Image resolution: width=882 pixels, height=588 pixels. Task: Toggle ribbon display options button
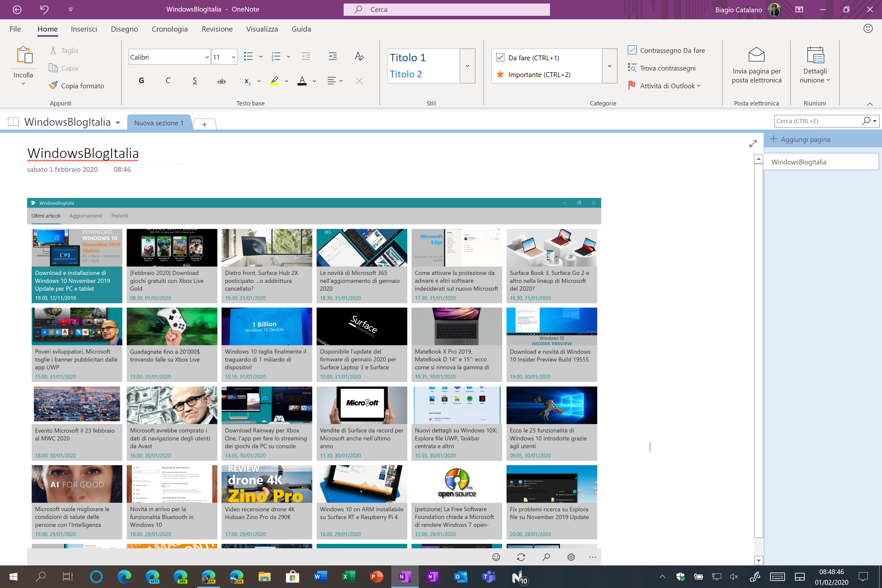tap(799, 9)
